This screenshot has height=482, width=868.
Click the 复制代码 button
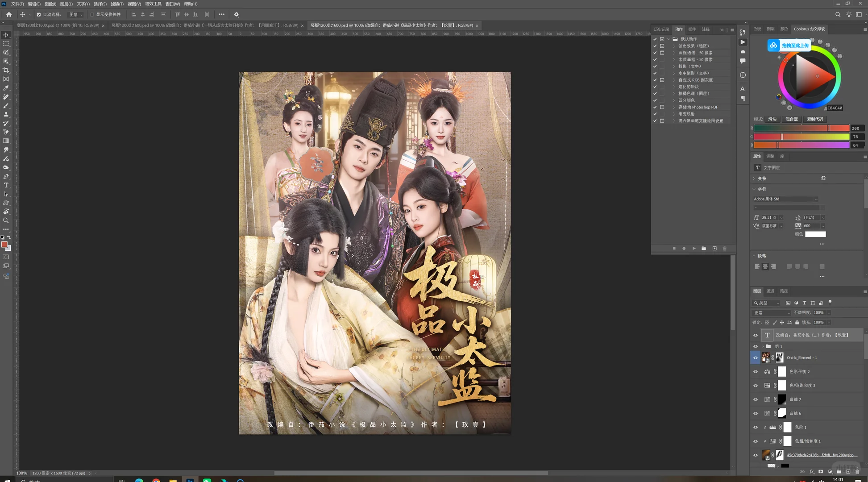pos(815,119)
